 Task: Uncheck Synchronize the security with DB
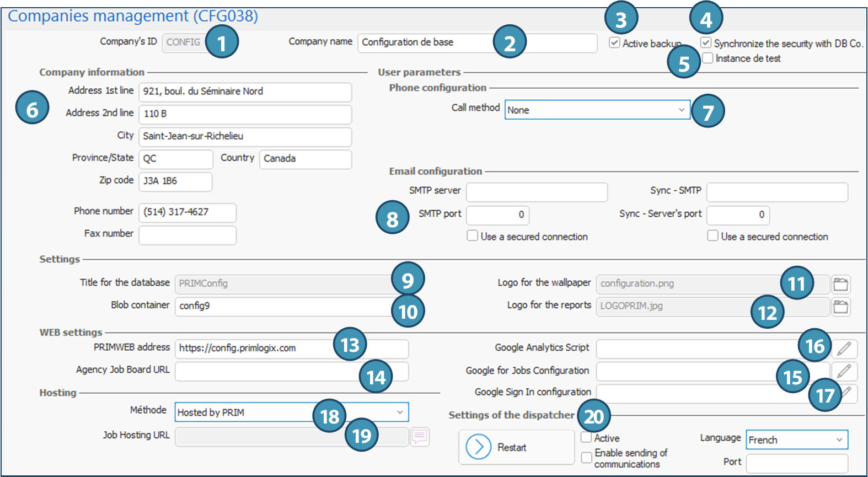(x=706, y=43)
